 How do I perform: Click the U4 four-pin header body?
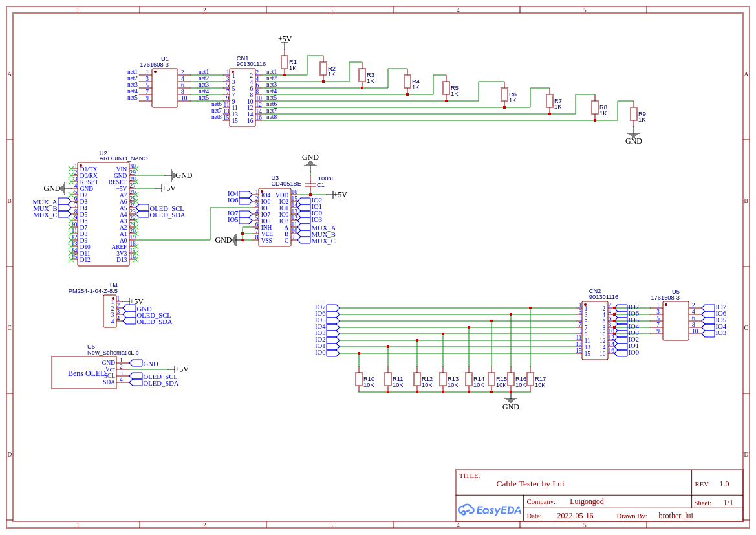click(110, 312)
